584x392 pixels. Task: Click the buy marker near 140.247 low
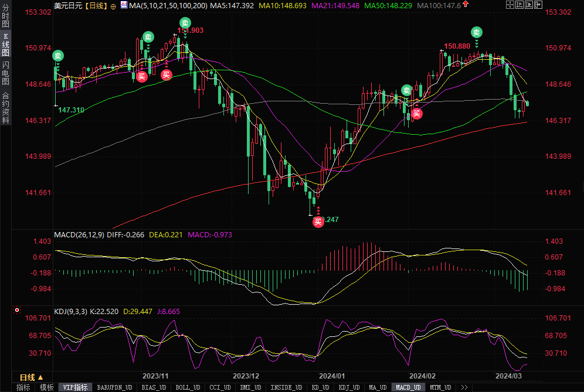click(x=318, y=221)
